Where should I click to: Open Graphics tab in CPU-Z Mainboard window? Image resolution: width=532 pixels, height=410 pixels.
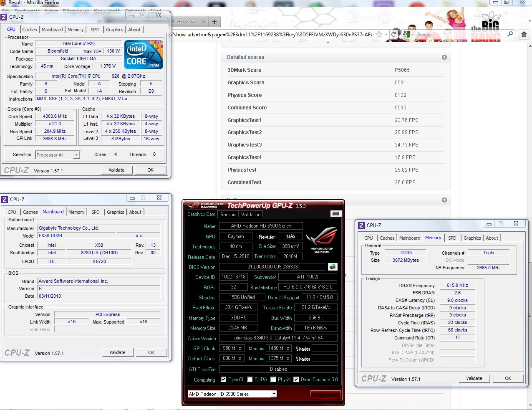click(x=116, y=212)
